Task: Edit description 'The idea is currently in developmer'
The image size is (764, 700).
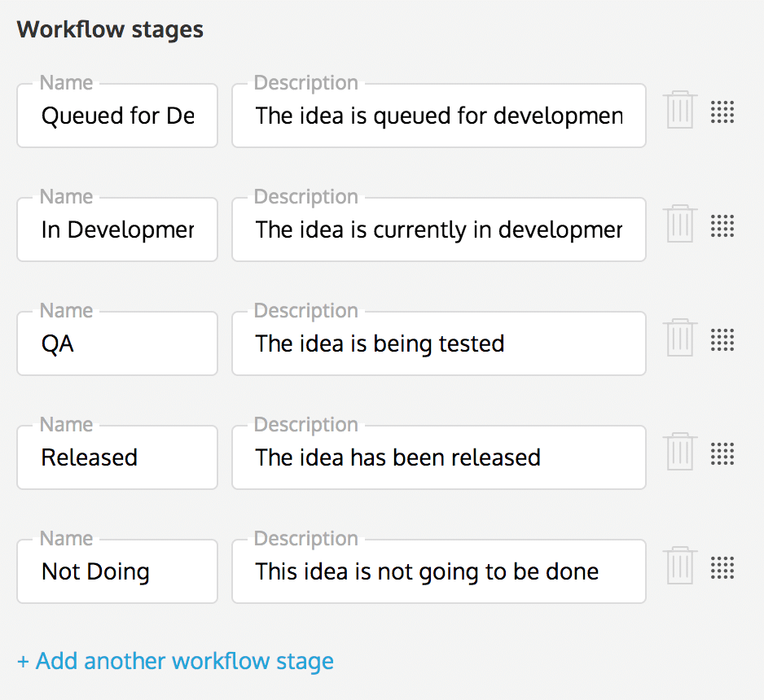Action: [439, 230]
